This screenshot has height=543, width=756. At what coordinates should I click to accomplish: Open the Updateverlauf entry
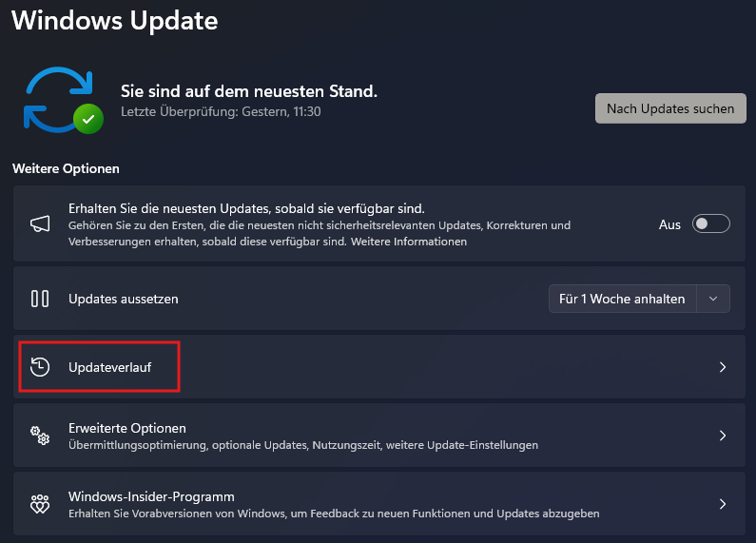point(379,367)
